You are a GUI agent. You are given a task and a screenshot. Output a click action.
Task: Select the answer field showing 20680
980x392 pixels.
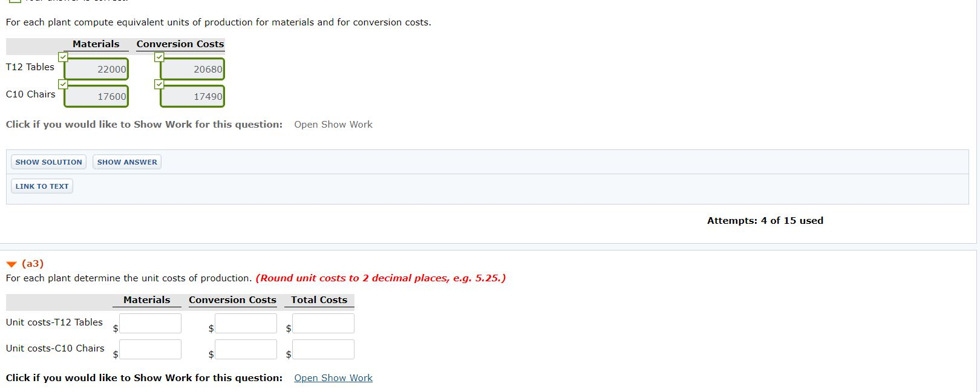pyautogui.click(x=192, y=69)
